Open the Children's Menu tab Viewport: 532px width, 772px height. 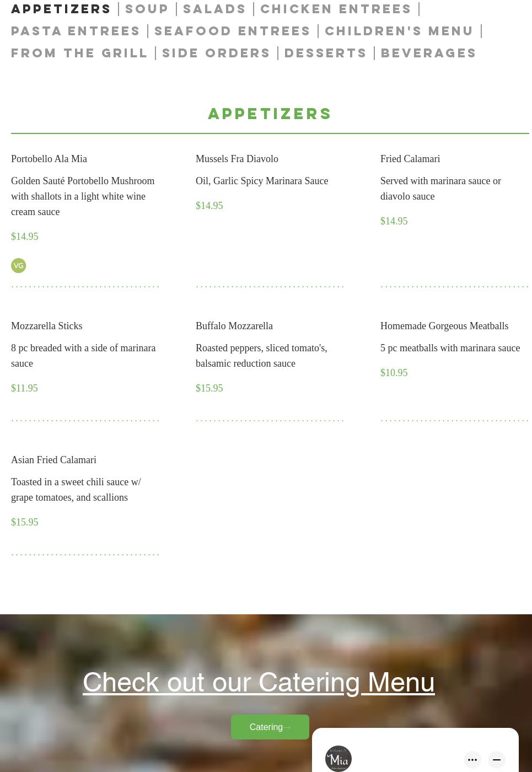(399, 31)
